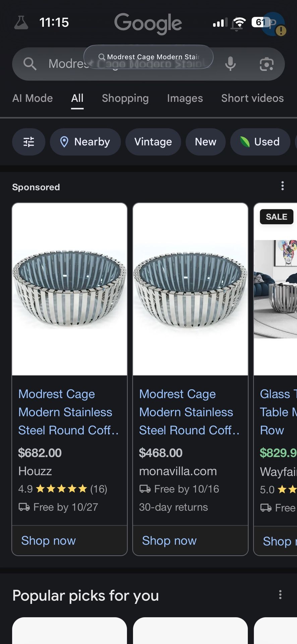Toggle the Nearby filter chip

pyautogui.click(x=85, y=142)
